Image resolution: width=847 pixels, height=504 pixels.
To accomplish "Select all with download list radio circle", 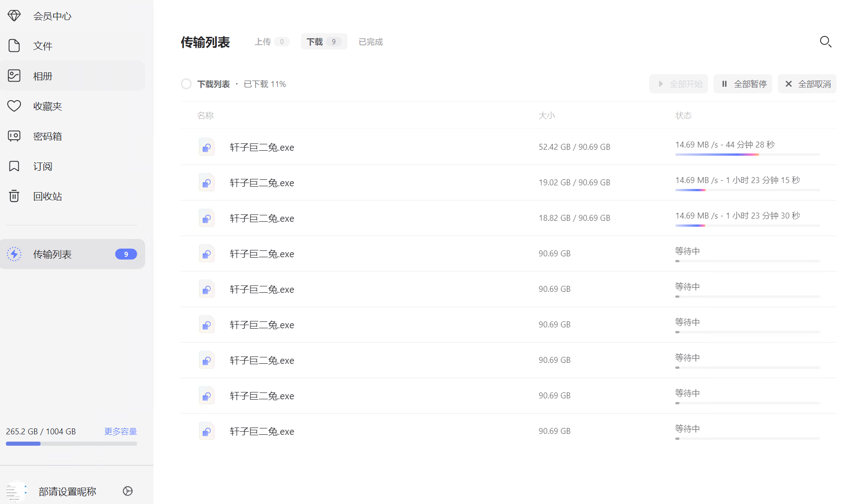I will click(x=186, y=84).
